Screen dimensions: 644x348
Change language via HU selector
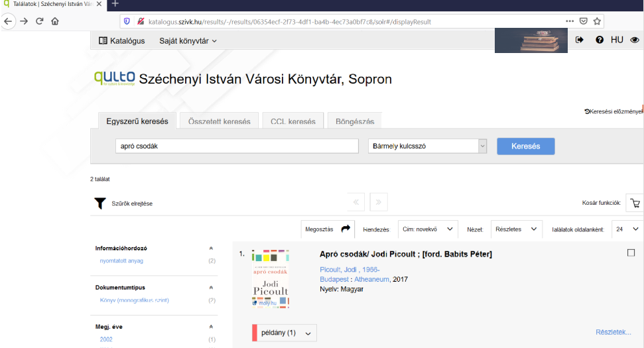tap(617, 40)
